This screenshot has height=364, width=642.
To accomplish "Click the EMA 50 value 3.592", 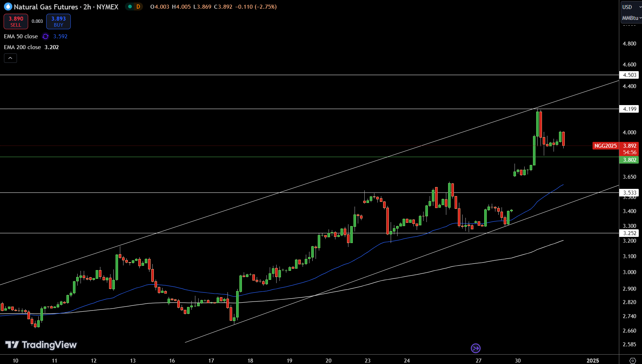I will (60, 36).
